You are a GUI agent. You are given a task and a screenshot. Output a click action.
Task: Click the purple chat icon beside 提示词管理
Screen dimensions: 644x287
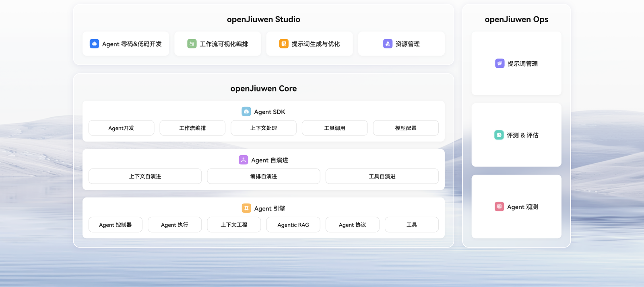coord(500,63)
